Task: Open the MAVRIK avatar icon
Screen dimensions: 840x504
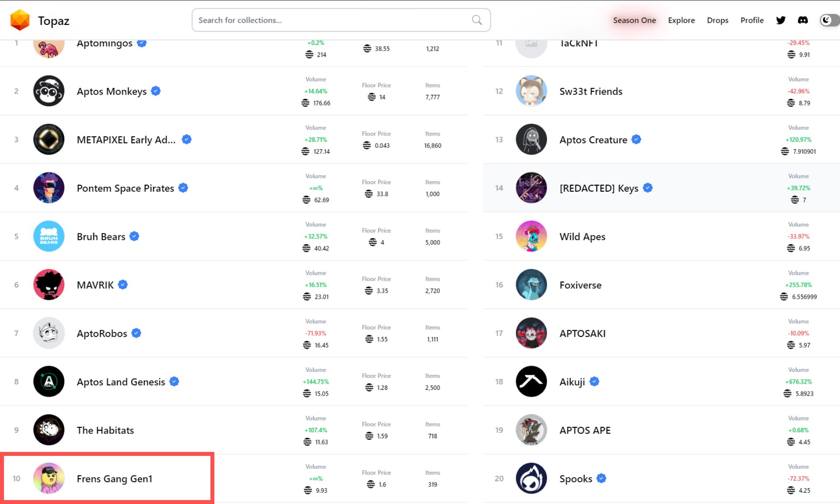Action: [x=49, y=285]
